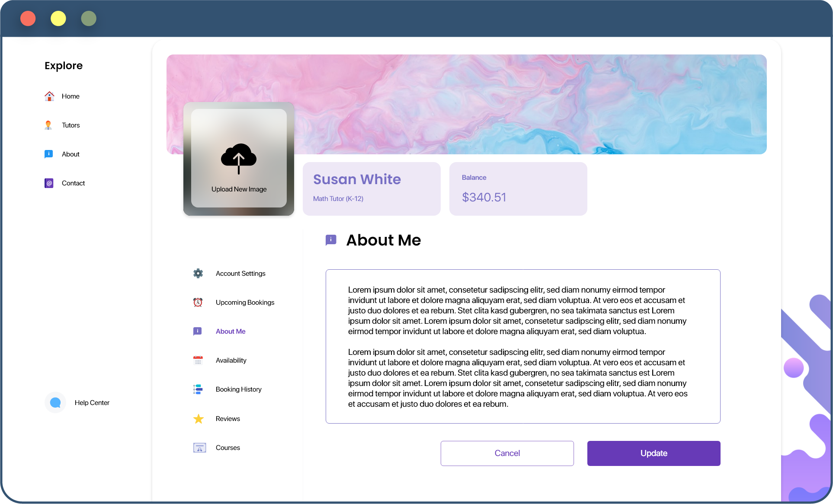Click the Update profile button
The width and height of the screenshot is (833, 504).
(x=654, y=453)
